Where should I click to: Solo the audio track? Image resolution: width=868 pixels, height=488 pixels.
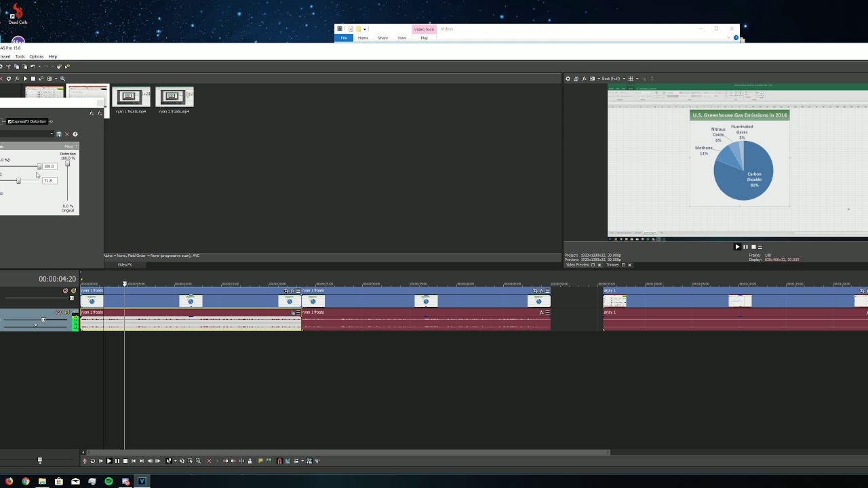pyautogui.click(x=66, y=312)
